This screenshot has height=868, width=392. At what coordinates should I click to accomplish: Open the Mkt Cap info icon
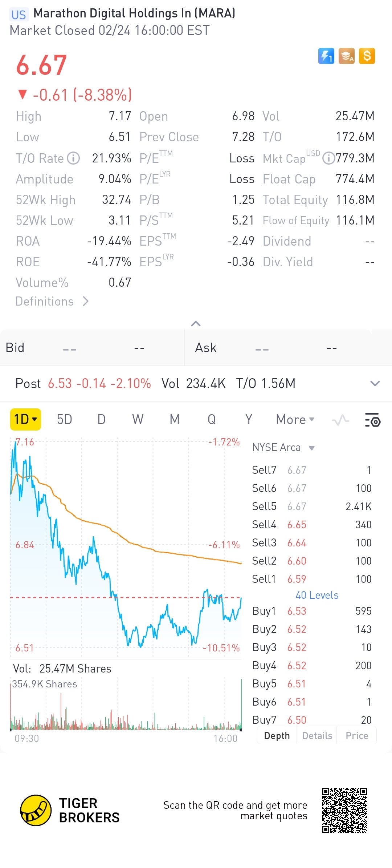(328, 158)
